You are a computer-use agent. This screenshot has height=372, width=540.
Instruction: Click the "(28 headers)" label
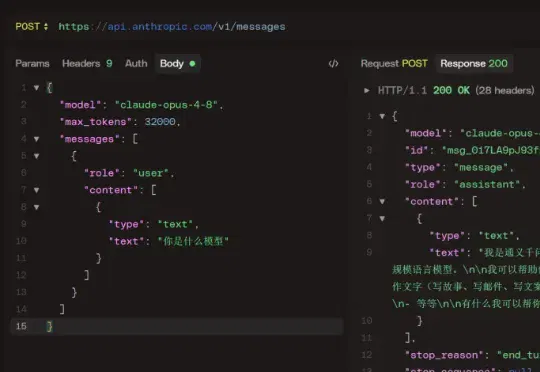click(505, 90)
